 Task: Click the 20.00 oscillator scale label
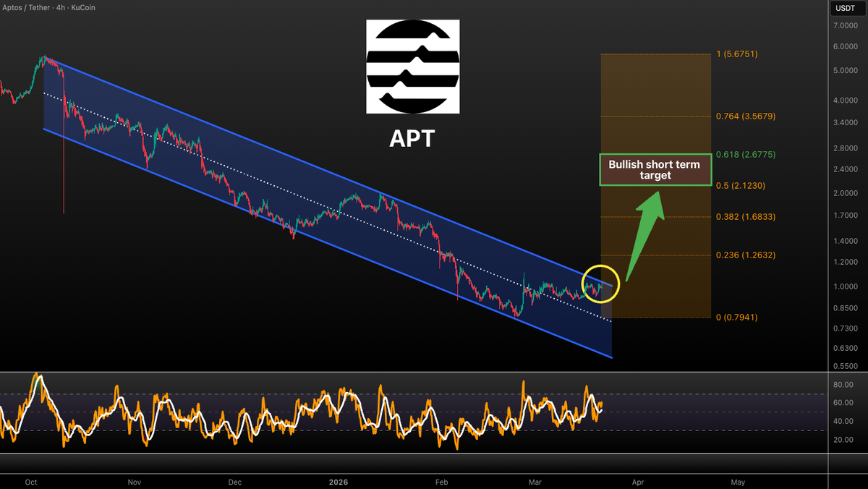click(x=843, y=440)
